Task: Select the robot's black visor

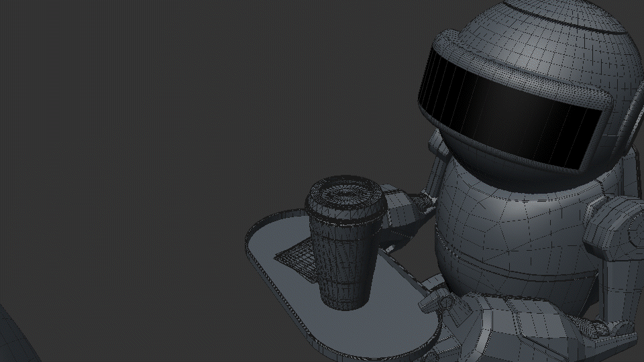Action: pos(509,109)
